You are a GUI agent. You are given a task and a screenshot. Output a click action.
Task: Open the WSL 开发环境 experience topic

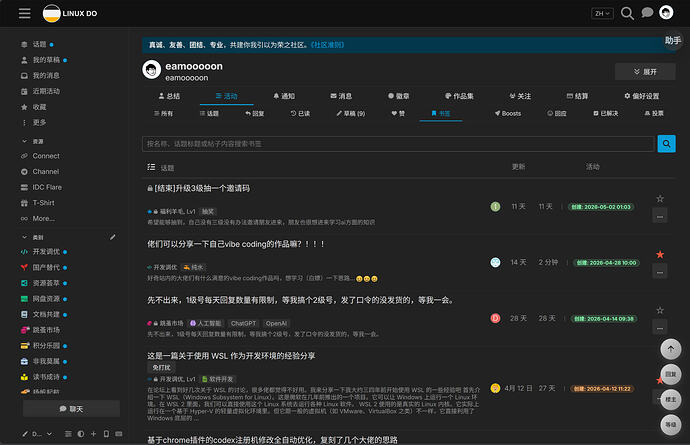tap(231, 356)
